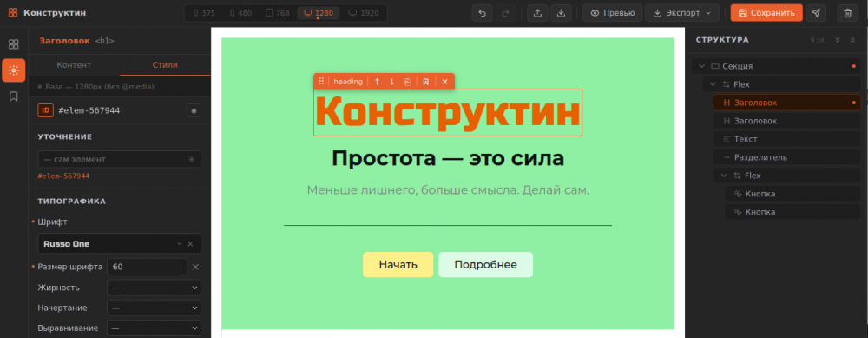The width and height of the screenshot is (868, 338).
Task: Remove heading element with X icon
Action: point(444,82)
